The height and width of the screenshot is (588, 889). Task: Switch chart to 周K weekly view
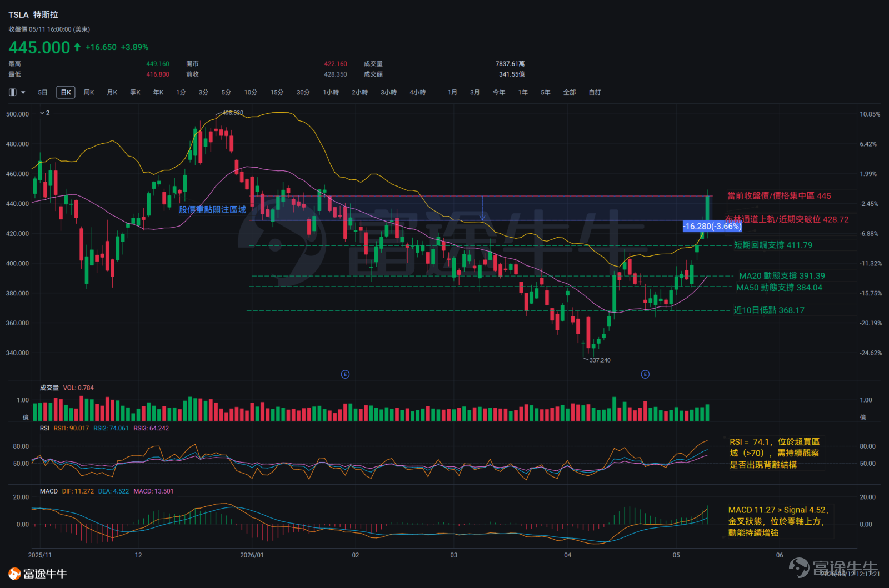click(x=89, y=92)
